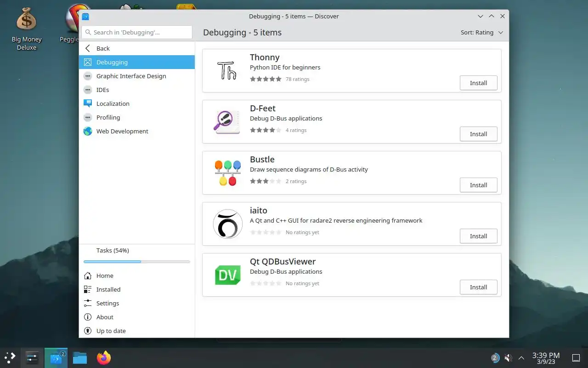Click the D-Feet magnifier footprint icon

(227, 122)
